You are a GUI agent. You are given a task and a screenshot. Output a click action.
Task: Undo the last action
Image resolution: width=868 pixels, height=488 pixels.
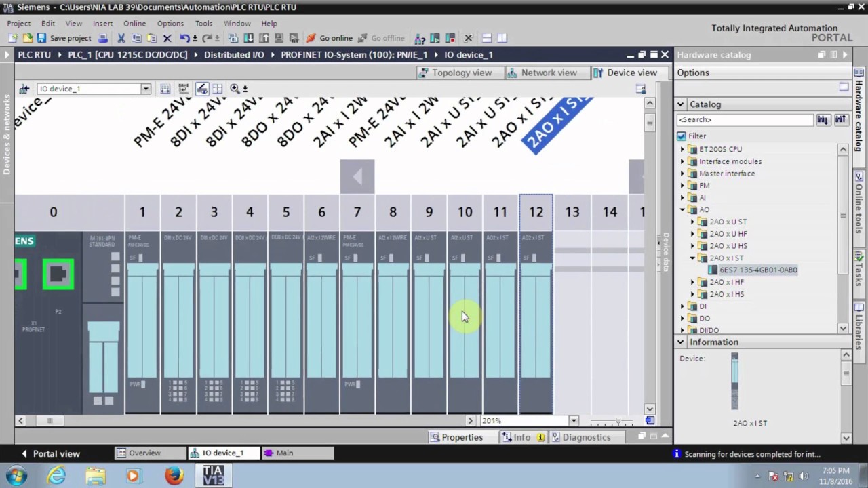[x=184, y=38]
